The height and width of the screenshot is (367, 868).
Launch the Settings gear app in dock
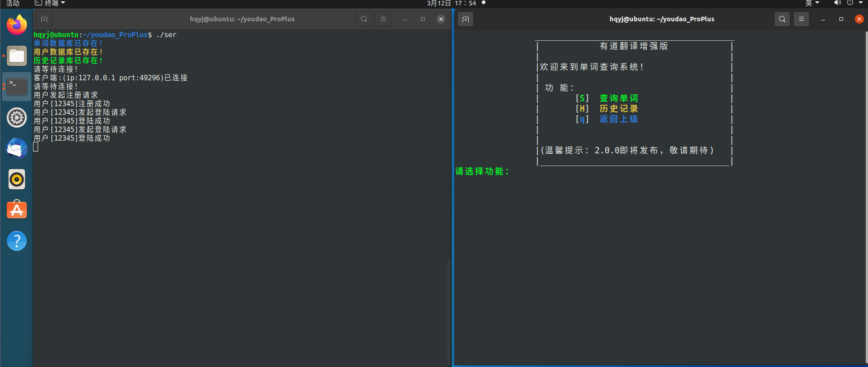coord(17,117)
